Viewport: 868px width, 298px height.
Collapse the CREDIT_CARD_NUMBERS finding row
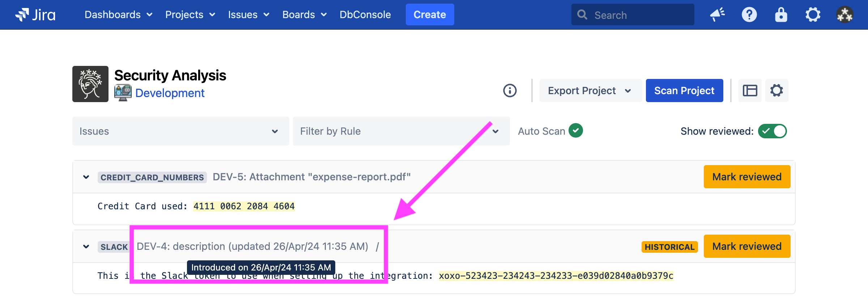coord(86,177)
